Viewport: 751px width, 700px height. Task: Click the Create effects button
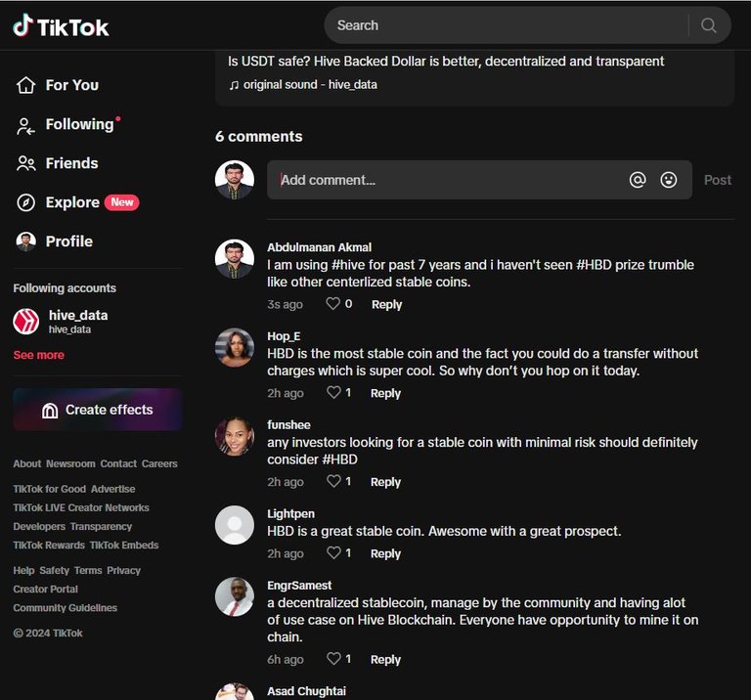point(98,410)
